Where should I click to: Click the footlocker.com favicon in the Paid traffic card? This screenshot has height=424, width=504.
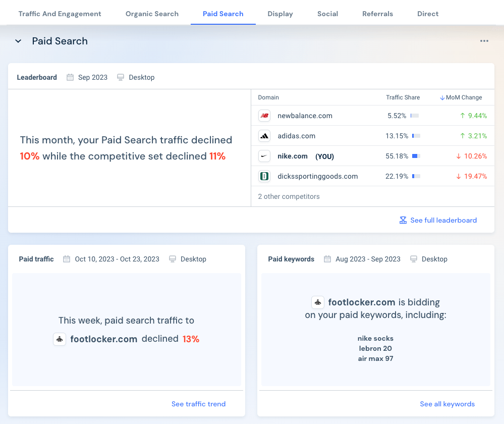[x=60, y=339]
